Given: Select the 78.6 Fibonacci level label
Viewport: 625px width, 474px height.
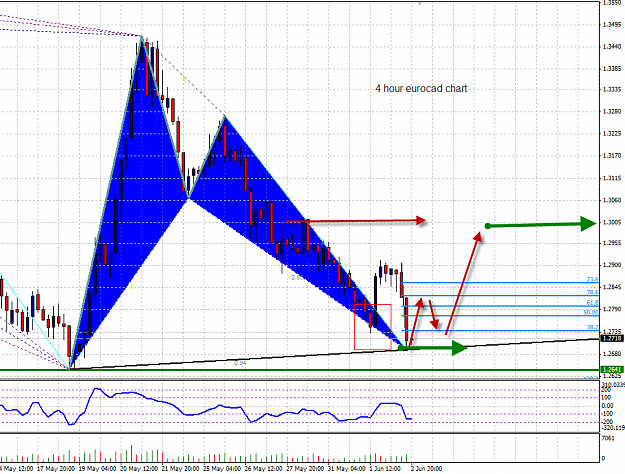Looking at the screenshot, I should 592,292.
